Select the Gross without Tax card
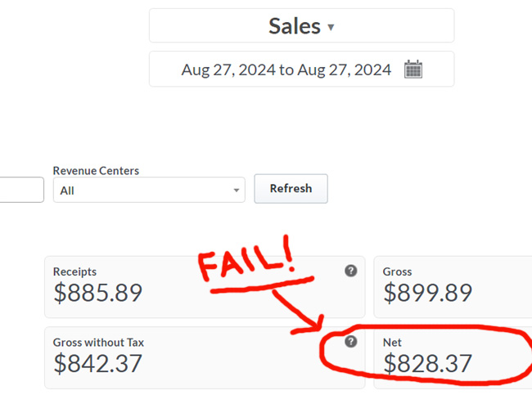The image size is (532, 395). (205, 357)
